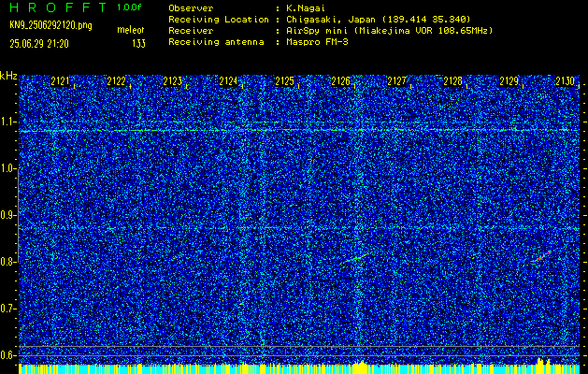The width and height of the screenshot is (588, 374).
Task: Select the version number 1.00f
Action: tap(129, 7)
